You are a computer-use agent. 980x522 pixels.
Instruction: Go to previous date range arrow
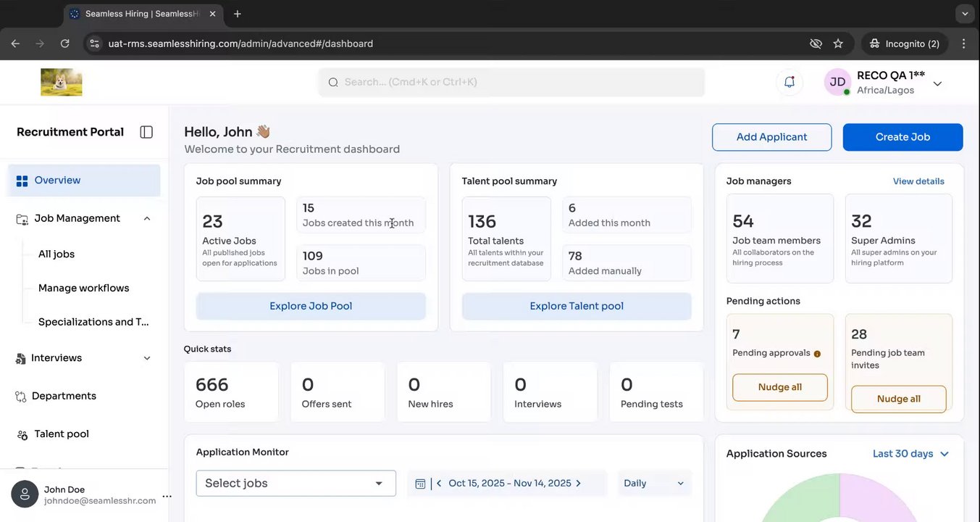pos(439,484)
